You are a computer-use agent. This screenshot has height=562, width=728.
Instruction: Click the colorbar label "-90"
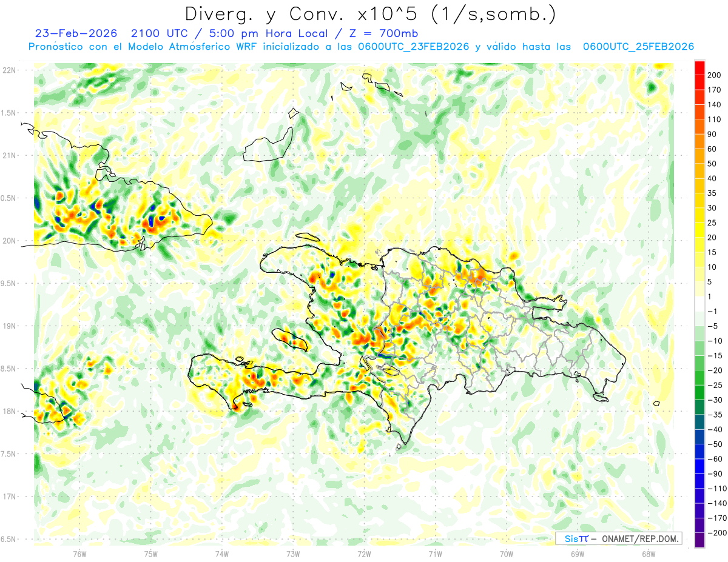(x=715, y=473)
